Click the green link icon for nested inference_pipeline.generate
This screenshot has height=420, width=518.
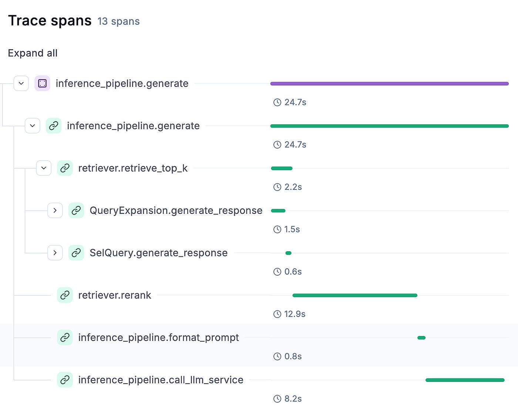coord(54,126)
